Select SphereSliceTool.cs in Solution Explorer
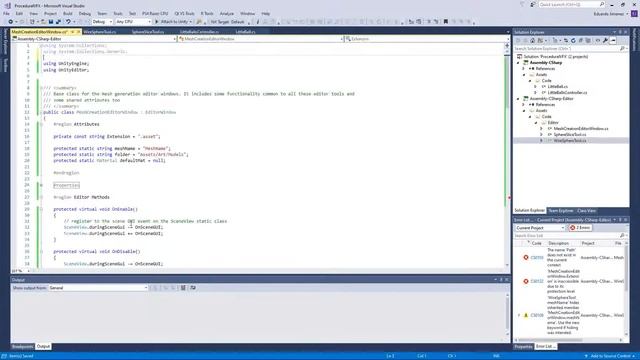Screen dimensions: 640x360 570,134
